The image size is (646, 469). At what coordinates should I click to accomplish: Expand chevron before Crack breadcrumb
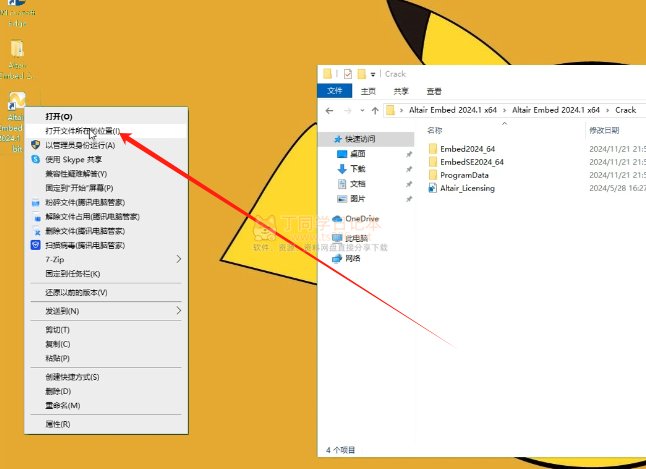click(607, 110)
